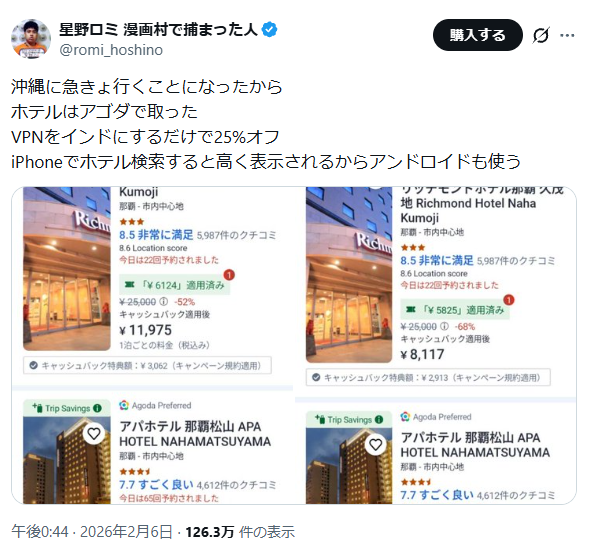This screenshot has height=556, width=591.
Task: Open left Richmond Hotel entrance photo
Action: coord(67,269)
